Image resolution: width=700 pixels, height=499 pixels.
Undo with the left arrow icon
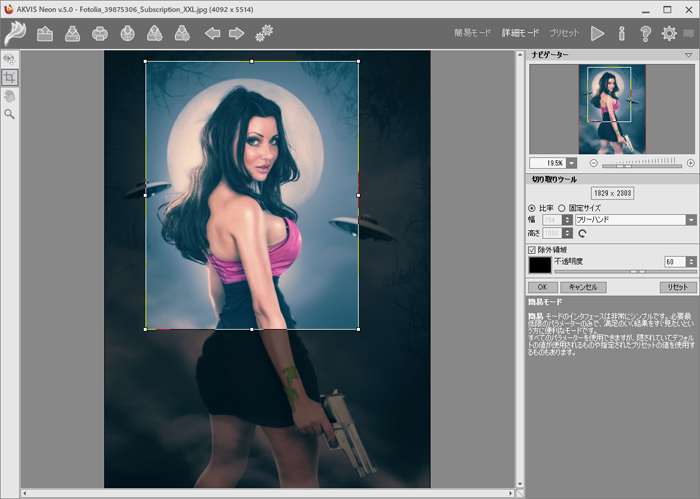[x=212, y=33]
